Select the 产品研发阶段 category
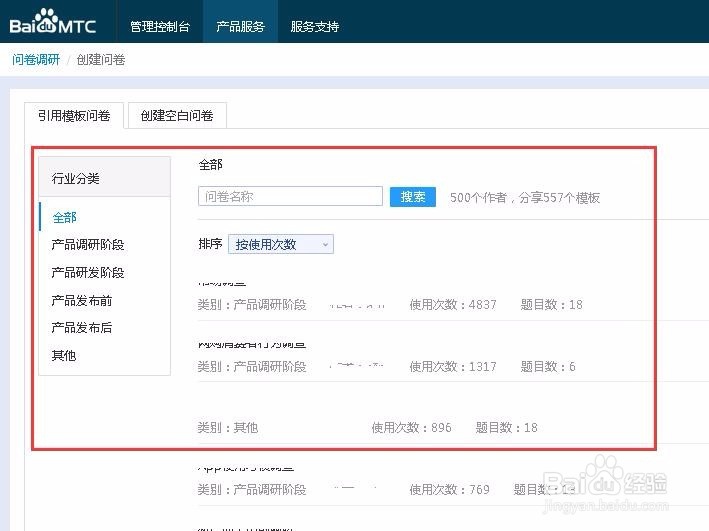Image resolution: width=709 pixels, height=531 pixels. (88, 272)
